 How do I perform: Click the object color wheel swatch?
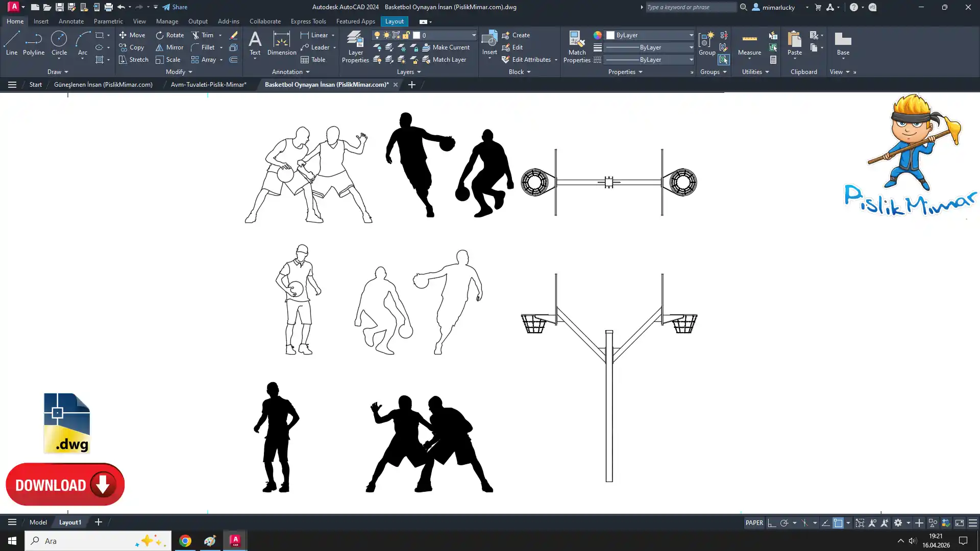pos(597,35)
